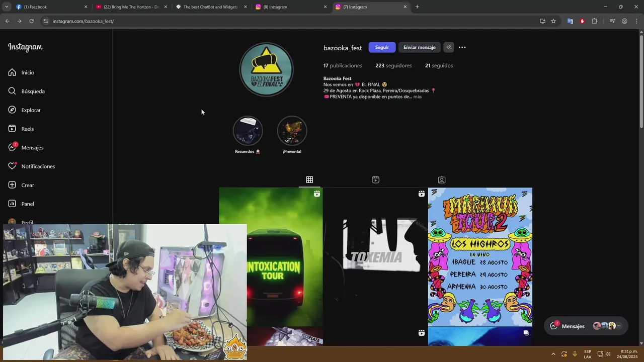Open Búsqueda search icon
Image resolution: width=644 pixels, height=362 pixels.
coord(12,91)
